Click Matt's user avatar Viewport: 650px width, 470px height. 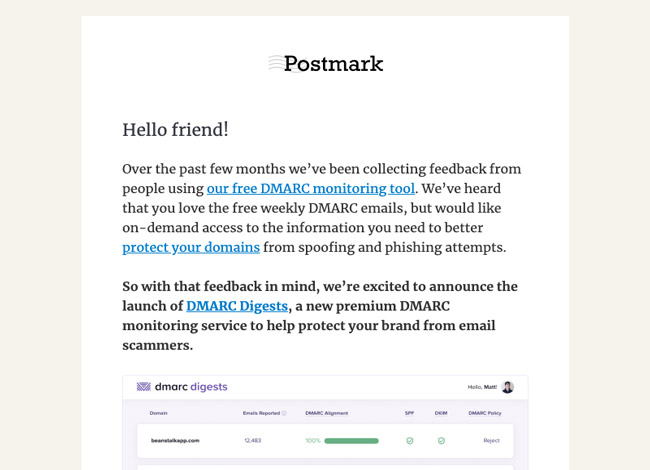[508, 387]
